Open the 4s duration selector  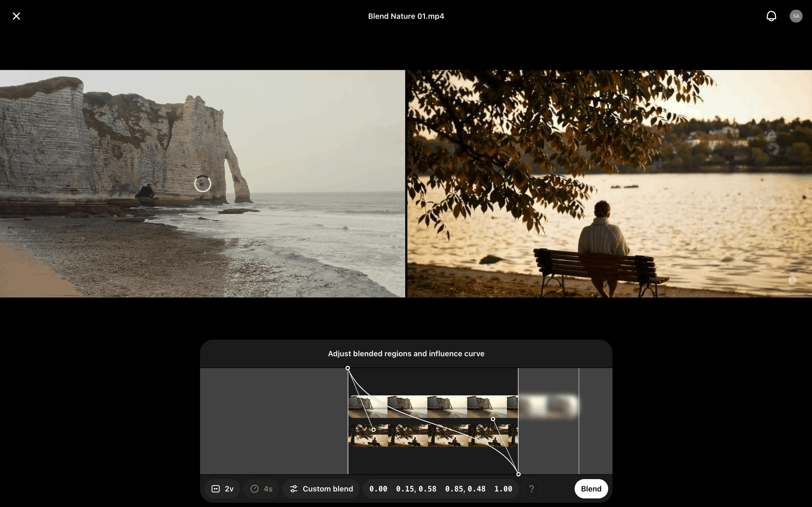click(x=261, y=488)
